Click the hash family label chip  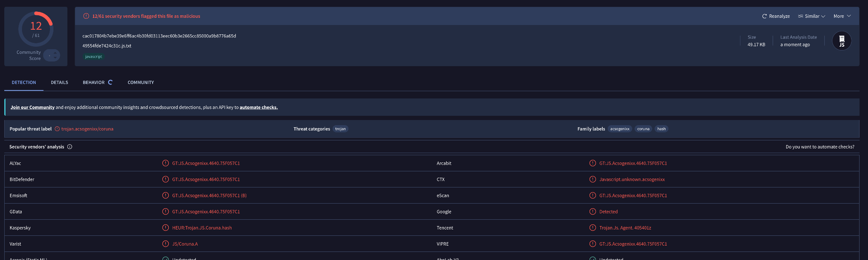661,129
